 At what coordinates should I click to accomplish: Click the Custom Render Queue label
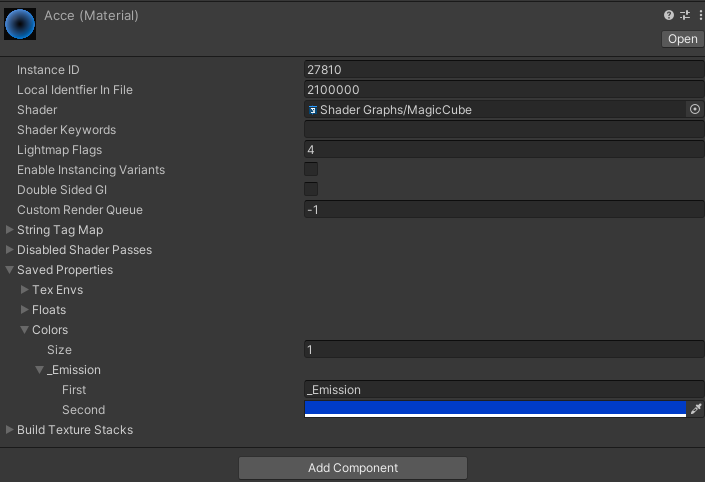pos(80,210)
